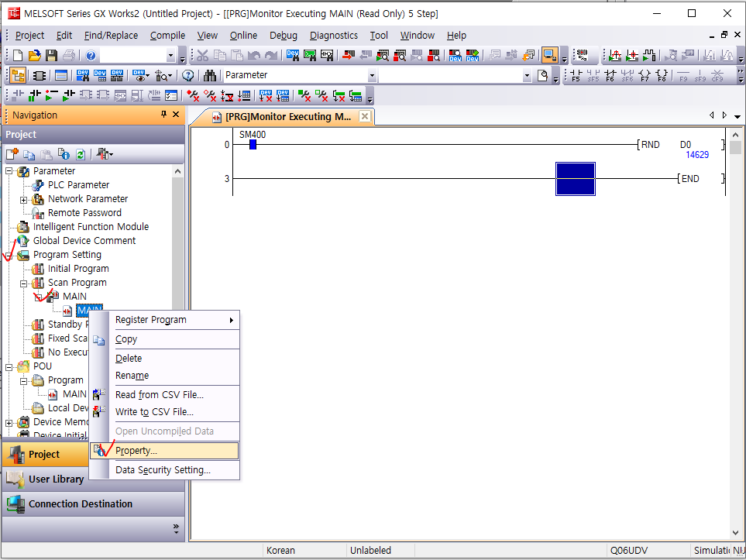Collapse the POU tree node
The height and width of the screenshot is (560, 746).
pos(9,367)
